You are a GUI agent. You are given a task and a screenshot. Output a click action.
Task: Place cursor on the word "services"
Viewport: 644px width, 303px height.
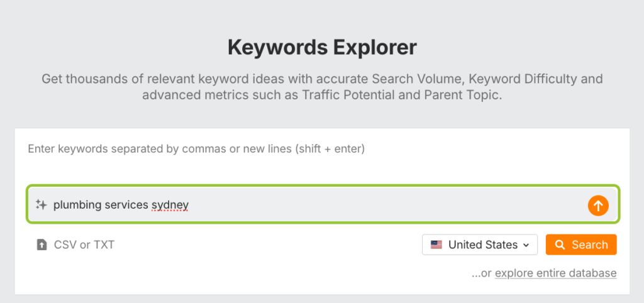pos(125,205)
